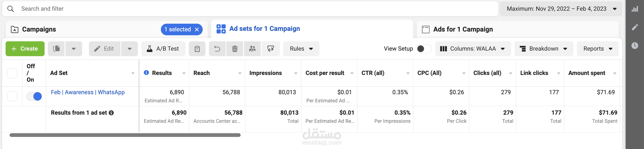644x149 pixels.
Task: Click the undo arrow icon
Action: 217,49
